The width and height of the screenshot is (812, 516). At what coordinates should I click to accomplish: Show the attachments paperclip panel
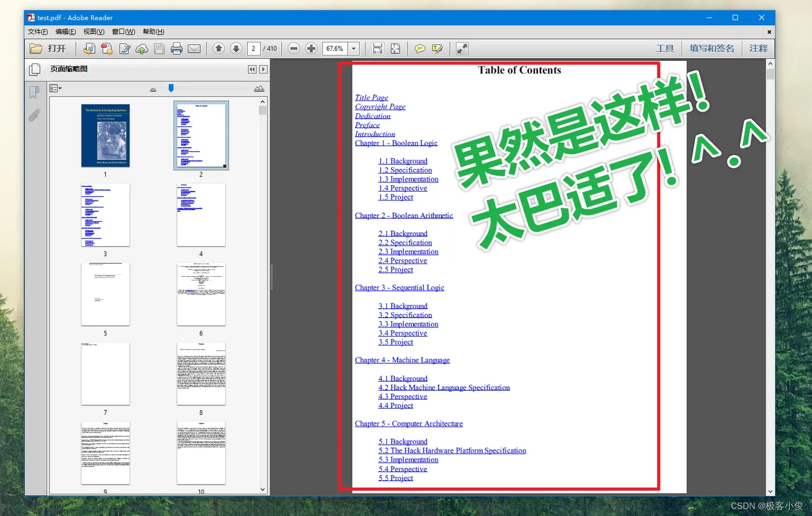pyautogui.click(x=34, y=116)
